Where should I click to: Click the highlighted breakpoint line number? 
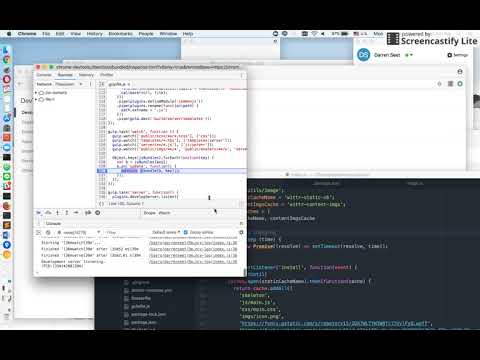102,171
